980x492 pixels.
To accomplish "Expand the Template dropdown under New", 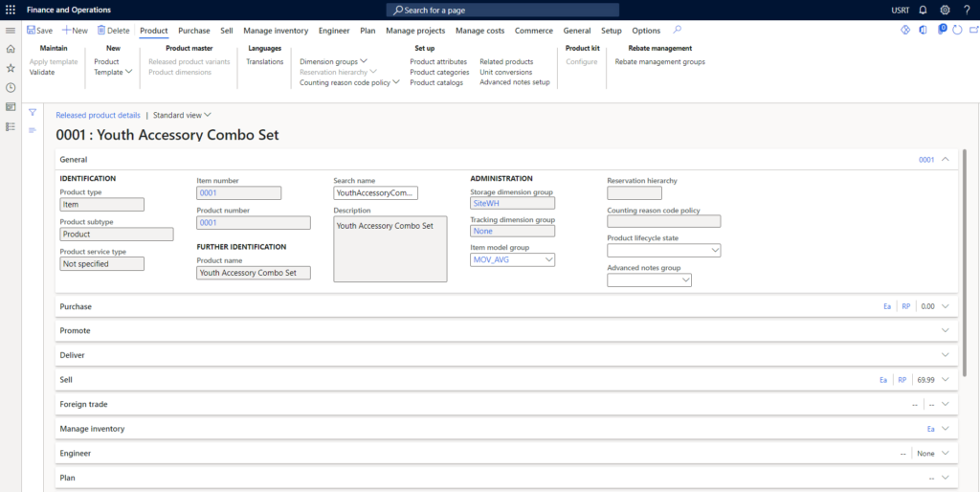I will [113, 72].
